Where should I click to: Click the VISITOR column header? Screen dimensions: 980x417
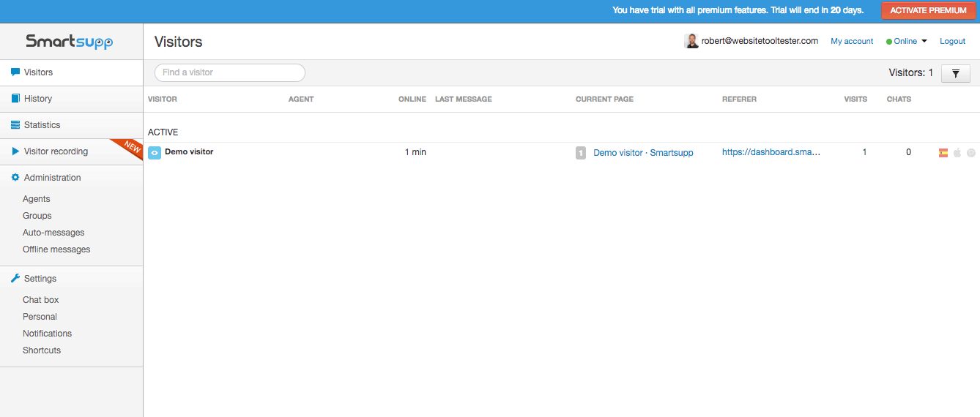click(x=163, y=99)
